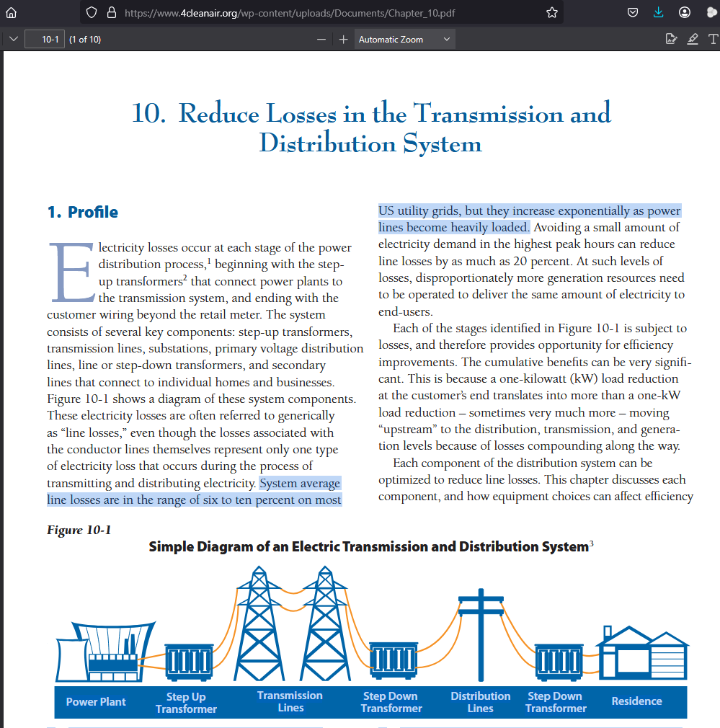Click the "Power Plant" diagram label
720x728 pixels.
tap(96, 701)
